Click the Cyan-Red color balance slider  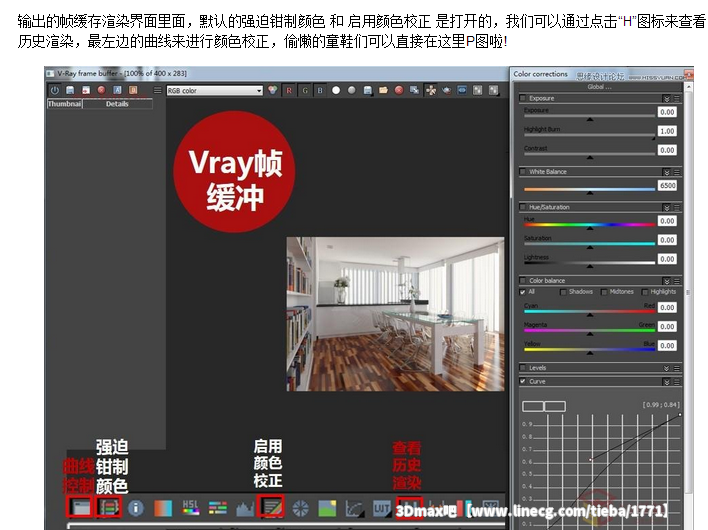click(589, 311)
